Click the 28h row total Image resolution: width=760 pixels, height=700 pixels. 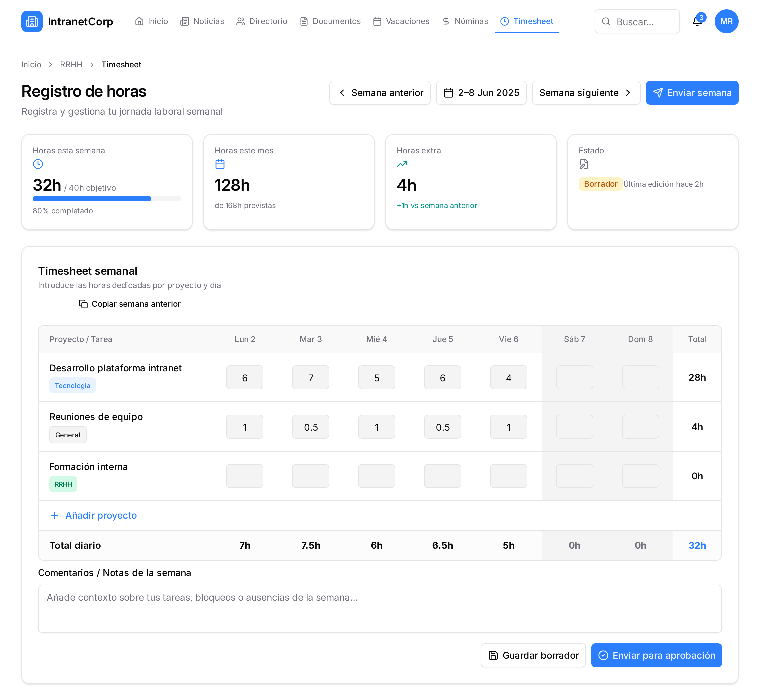coord(697,377)
